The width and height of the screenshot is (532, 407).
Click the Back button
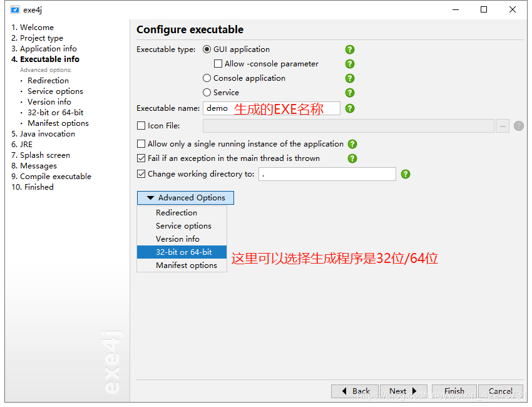355,391
